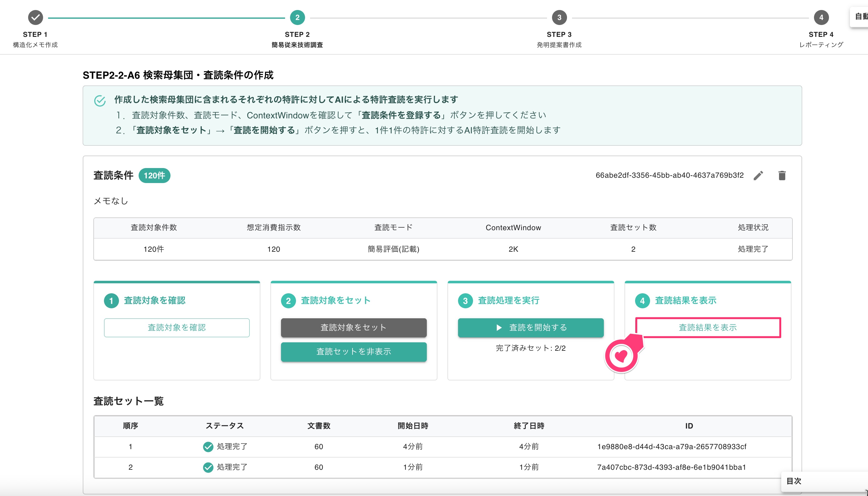Viewport: 868px width, 496px height.
Task: Open the 目次 panel
Action: point(824,481)
